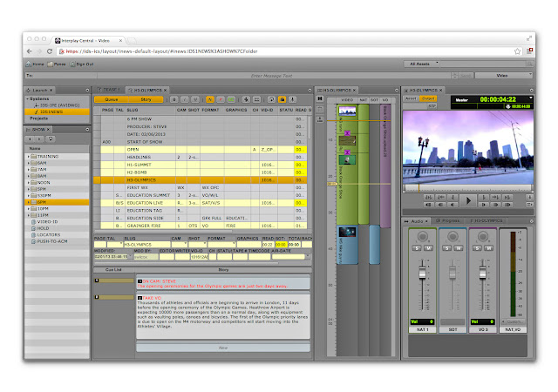The image size is (558, 392).
Task: Solo the SOT audio track
Action: (x=447, y=248)
